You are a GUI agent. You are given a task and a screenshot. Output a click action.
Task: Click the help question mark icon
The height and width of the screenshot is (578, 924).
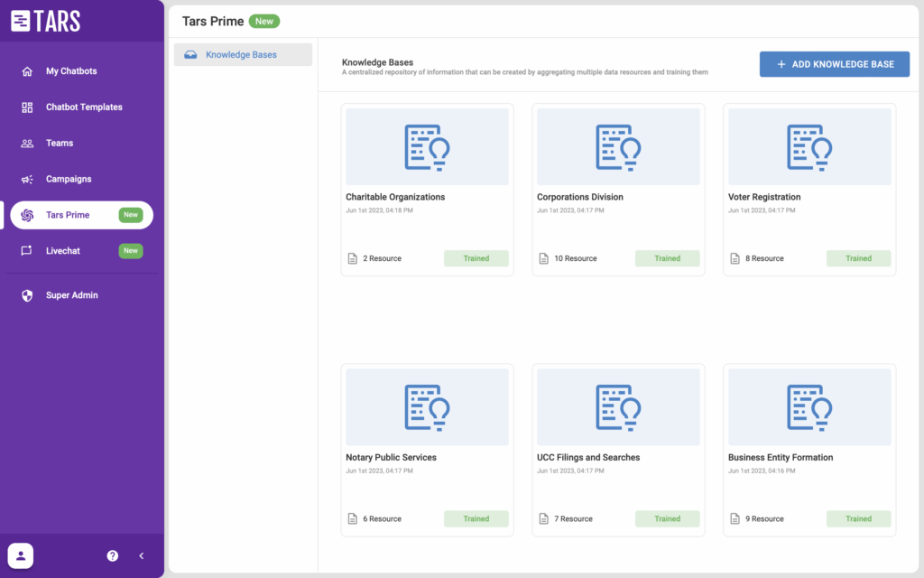point(113,555)
